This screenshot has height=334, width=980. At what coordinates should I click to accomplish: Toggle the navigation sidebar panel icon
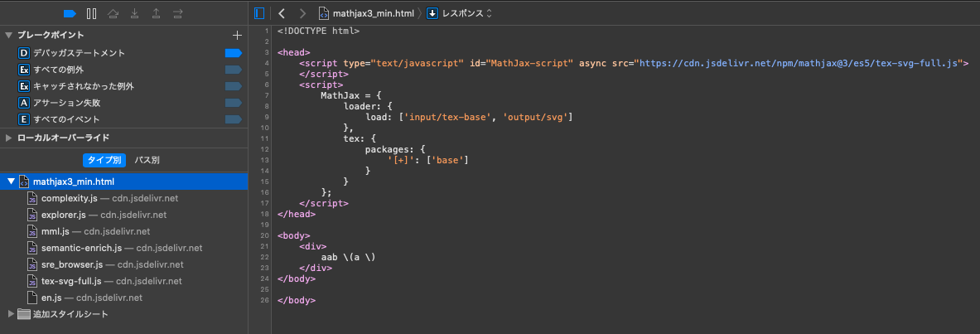tap(260, 13)
